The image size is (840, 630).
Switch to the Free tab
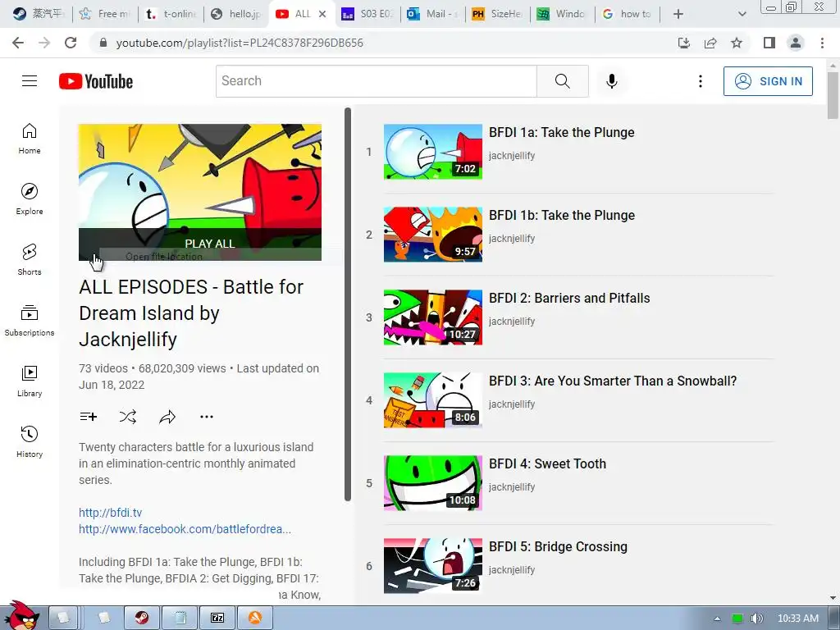click(x=104, y=14)
